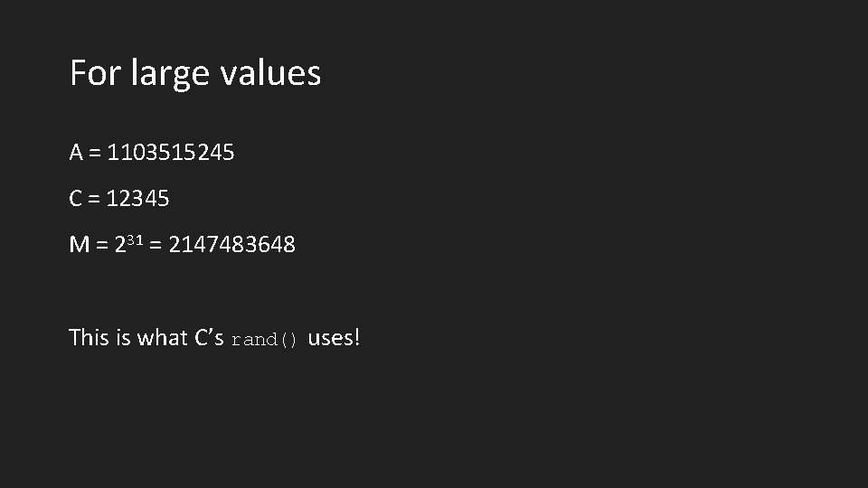Click the word "For" in the title
This screenshot has width=868, height=488.
coord(95,73)
